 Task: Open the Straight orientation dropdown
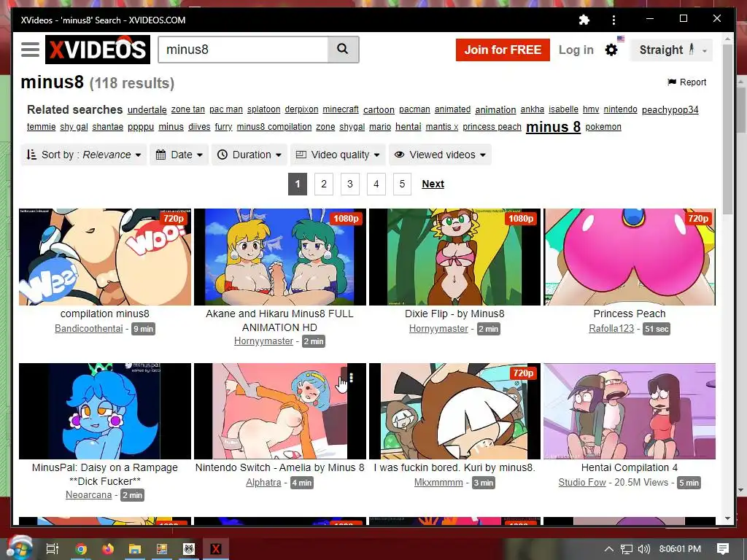click(x=672, y=50)
